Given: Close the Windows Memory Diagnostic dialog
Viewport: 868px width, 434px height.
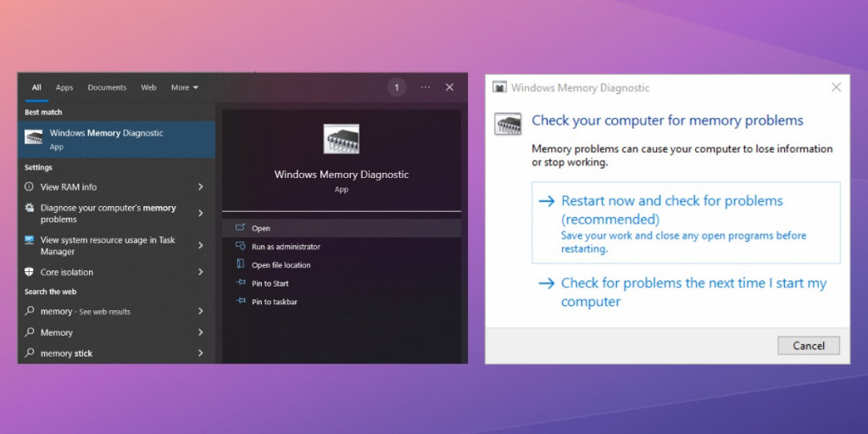Looking at the screenshot, I should (x=836, y=87).
